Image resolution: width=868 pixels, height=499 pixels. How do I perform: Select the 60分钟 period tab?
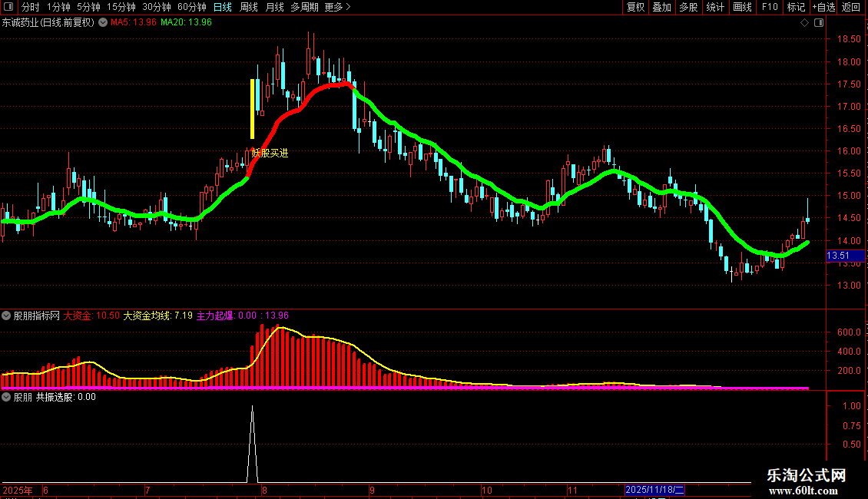191,7
